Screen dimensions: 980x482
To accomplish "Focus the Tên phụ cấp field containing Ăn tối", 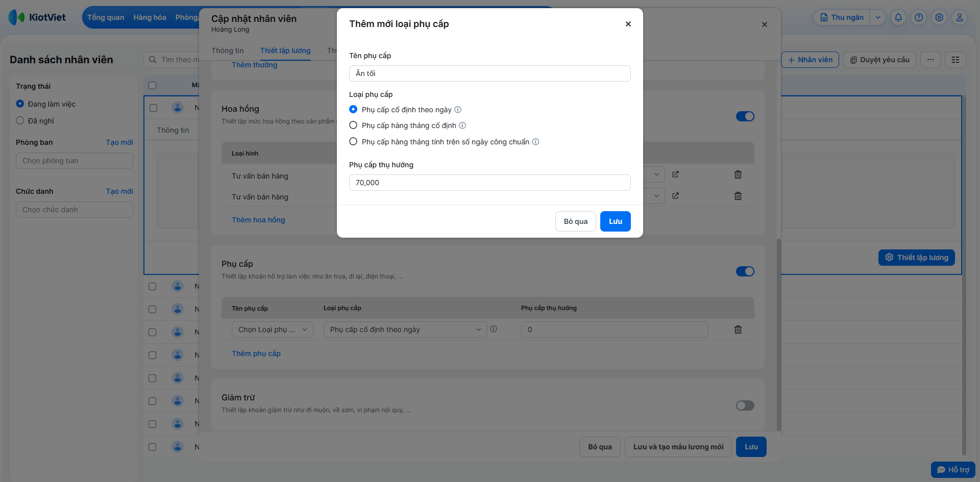I will tap(490, 73).
